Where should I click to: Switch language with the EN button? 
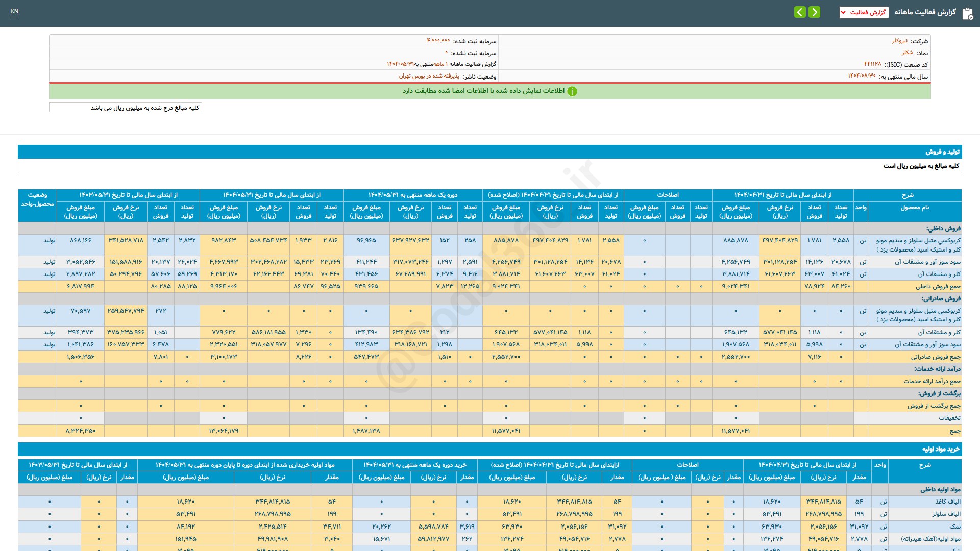14,11
